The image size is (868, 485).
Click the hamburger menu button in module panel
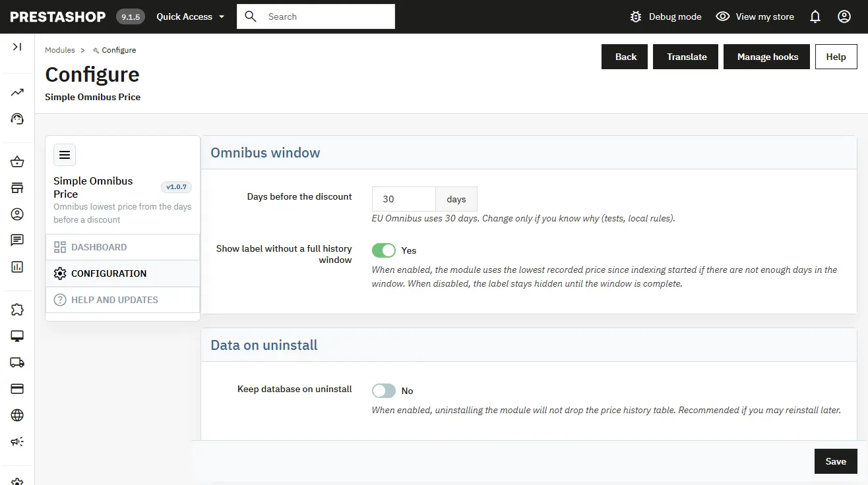(65, 155)
